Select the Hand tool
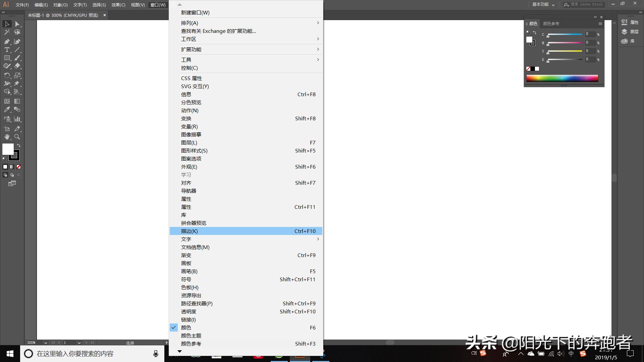 click(7, 137)
